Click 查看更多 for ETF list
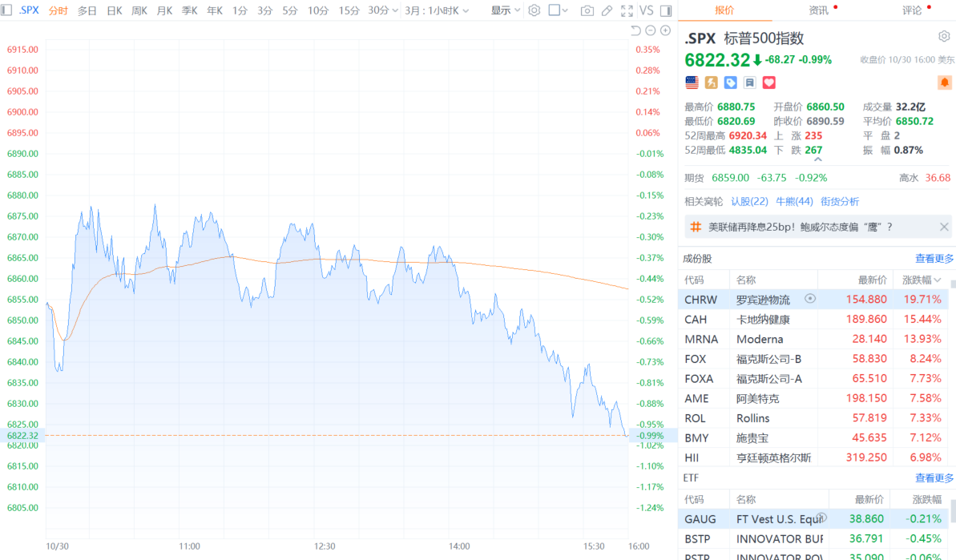The height and width of the screenshot is (560, 956). click(934, 477)
